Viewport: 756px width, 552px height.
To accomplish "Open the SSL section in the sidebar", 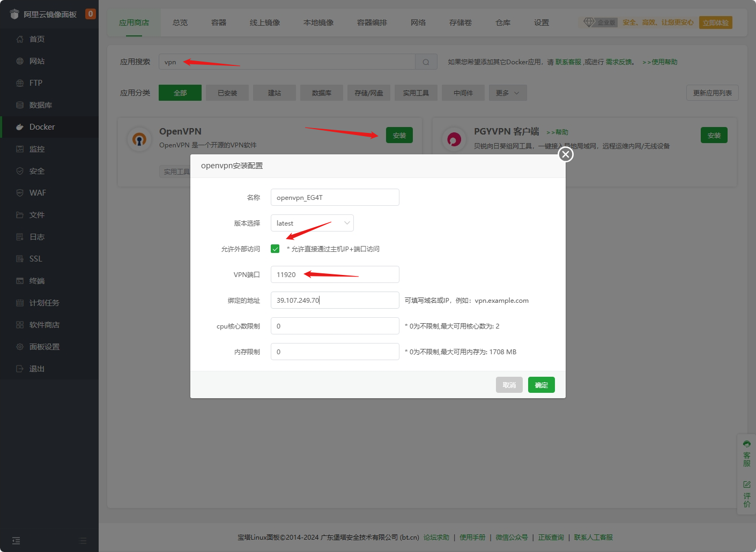I will 35,258.
